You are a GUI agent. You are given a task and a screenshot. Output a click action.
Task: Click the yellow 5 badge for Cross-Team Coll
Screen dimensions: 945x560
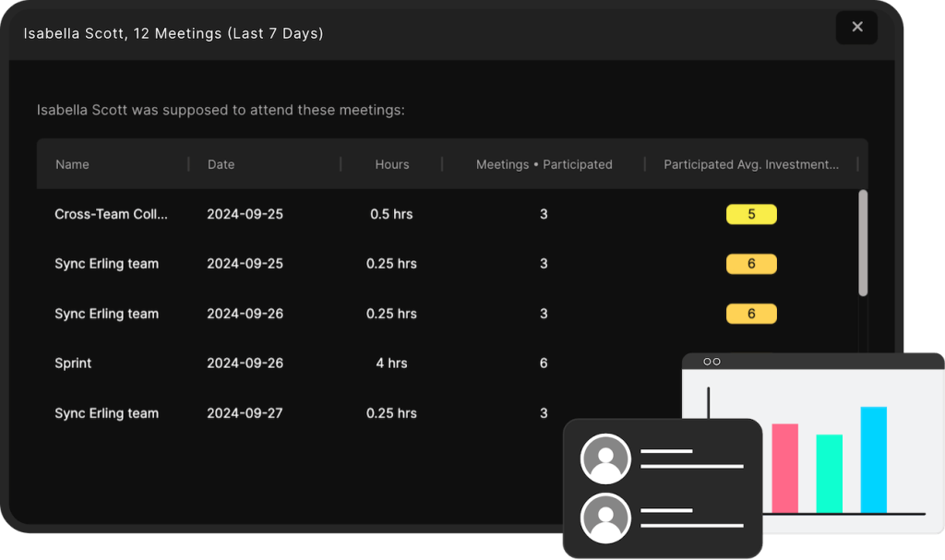pos(751,214)
